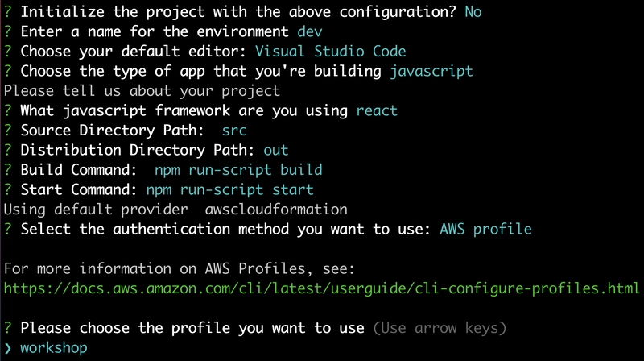Click the 'AWS profile' authentication answer
The image size is (644, 361).
click(x=485, y=229)
